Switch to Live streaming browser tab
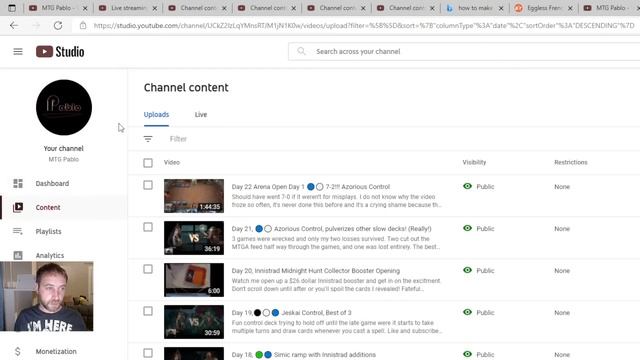The image size is (640, 360). [x=128, y=8]
